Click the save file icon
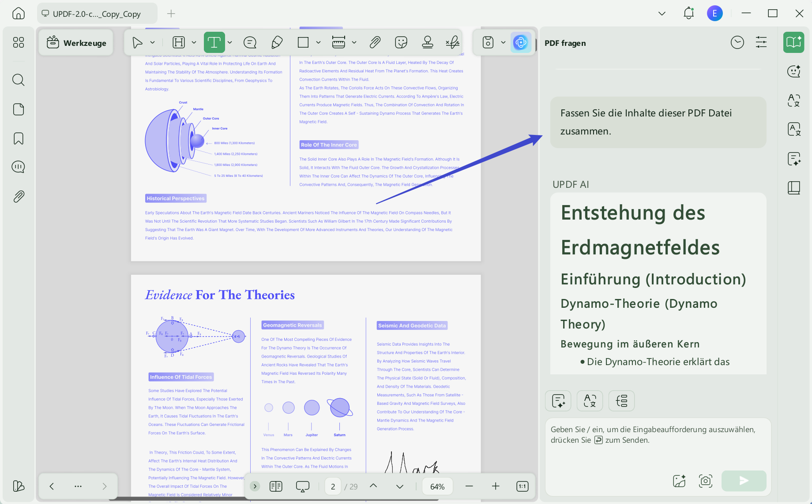Image resolution: width=812 pixels, height=504 pixels. 488,42
